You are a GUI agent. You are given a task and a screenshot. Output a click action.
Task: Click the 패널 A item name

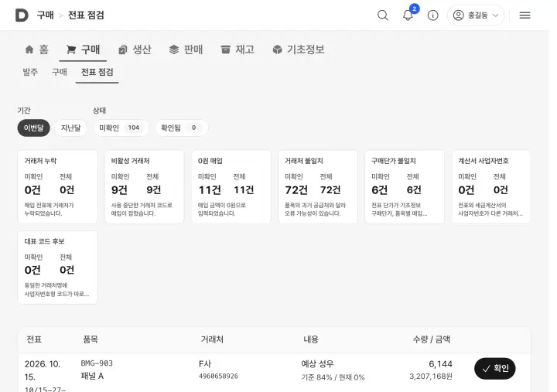(x=92, y=376)
